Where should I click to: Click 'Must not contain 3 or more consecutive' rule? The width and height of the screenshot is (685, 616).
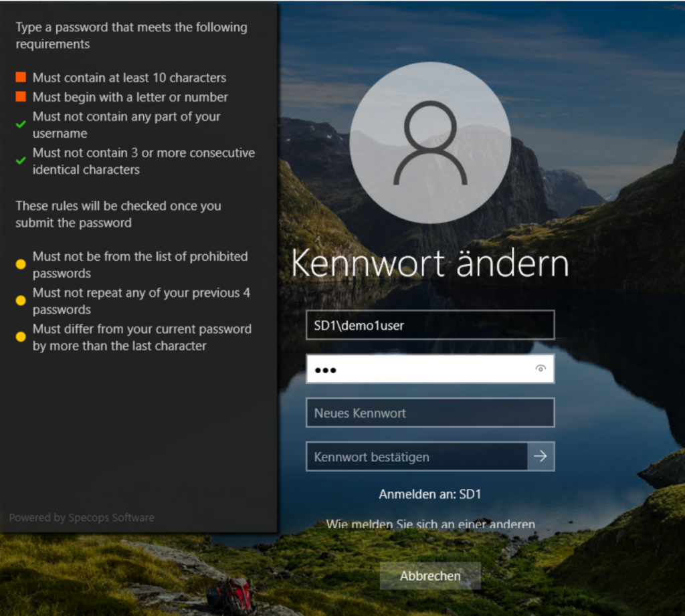pyautogui.click(x=144, y=161)
